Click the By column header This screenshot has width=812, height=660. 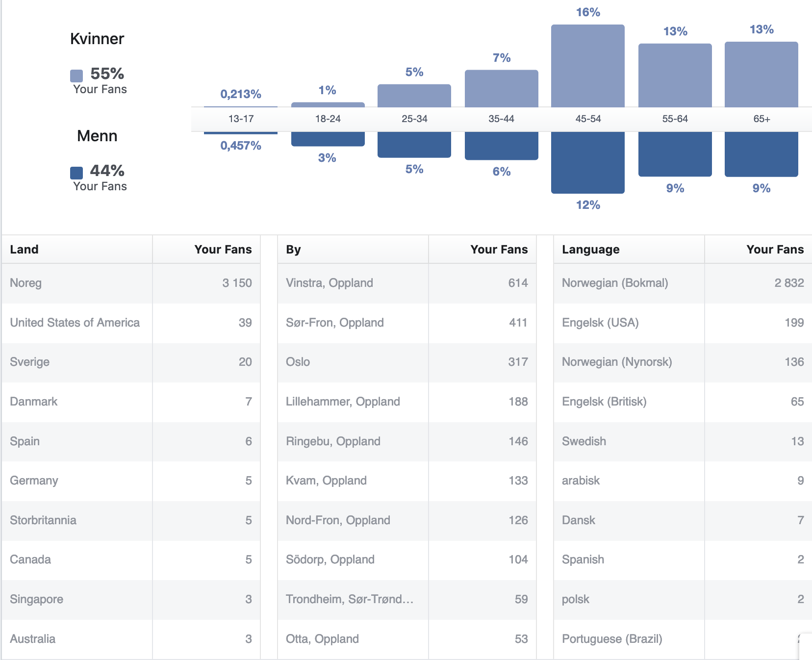tap(293, 250)
